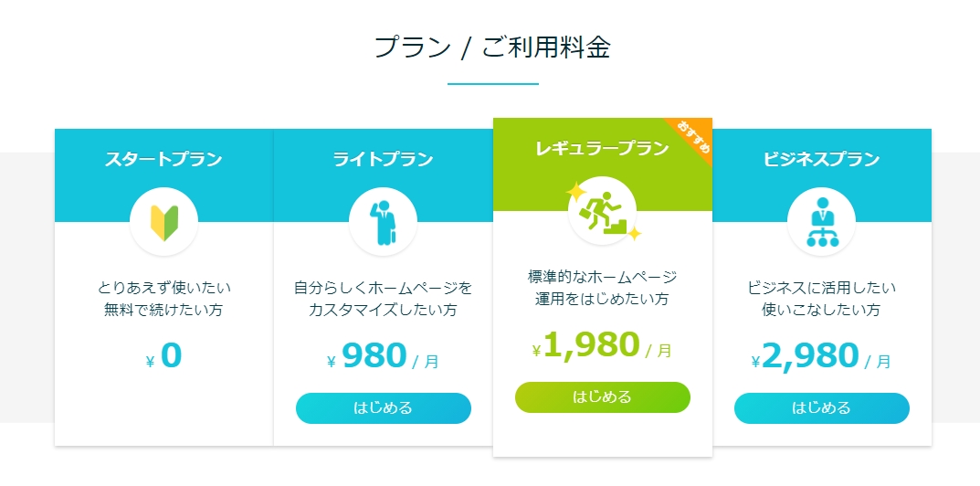
Task: Select the ビジネスプラン header
Action: [821, 159]
